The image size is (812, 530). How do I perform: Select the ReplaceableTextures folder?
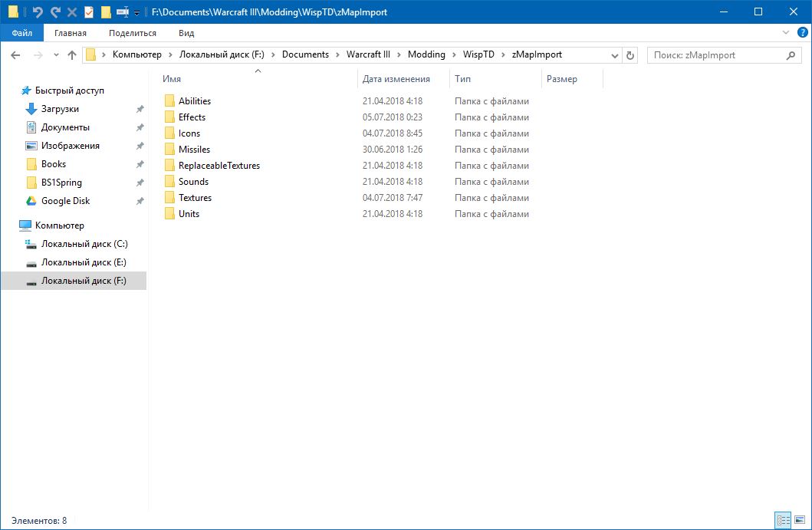219,165
